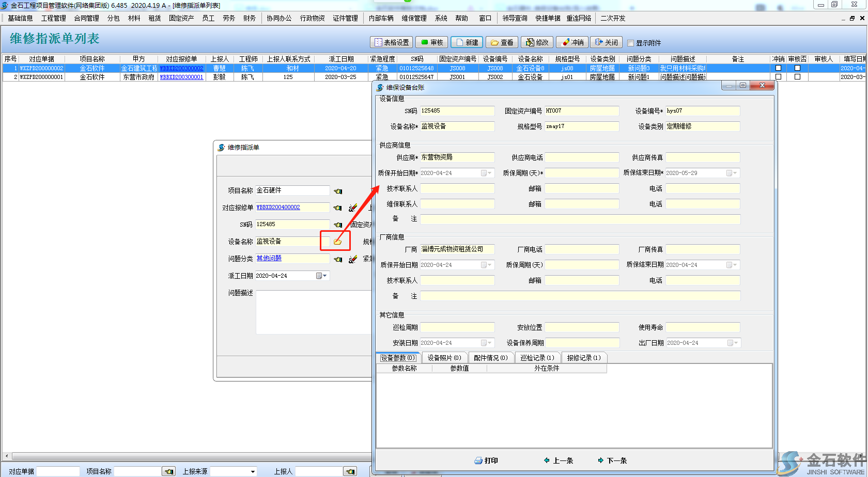This screenshot has height=477, width=868.
Task: Click 领导查询 in the menu bar
Action: 515,18
